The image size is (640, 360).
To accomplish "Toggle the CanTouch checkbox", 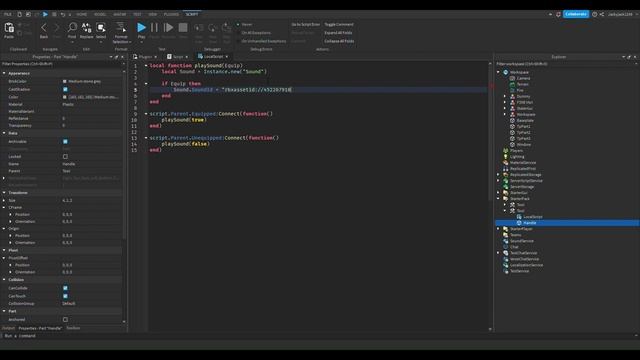I will click(65, 296).
